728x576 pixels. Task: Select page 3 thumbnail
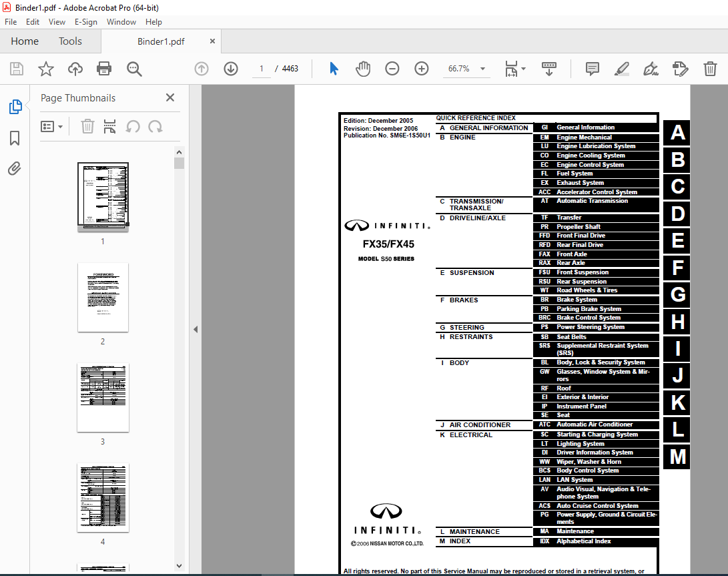[103, 398]
